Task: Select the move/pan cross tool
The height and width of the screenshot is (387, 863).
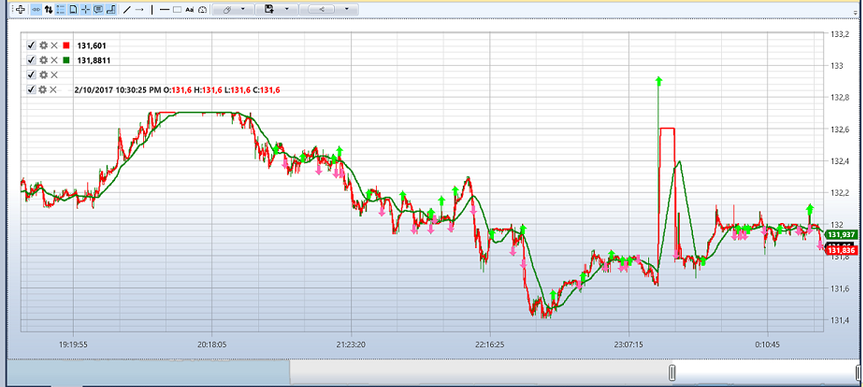Action: click(20, 9)
